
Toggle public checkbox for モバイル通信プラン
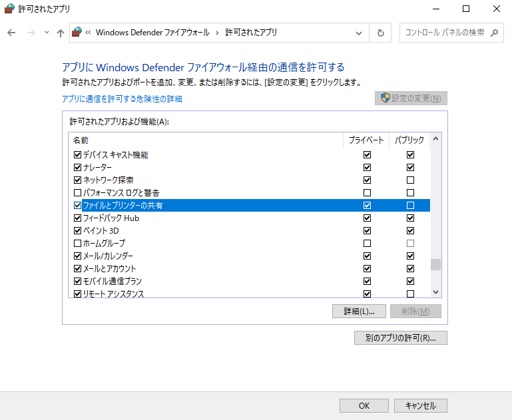(x=410, y=282)
